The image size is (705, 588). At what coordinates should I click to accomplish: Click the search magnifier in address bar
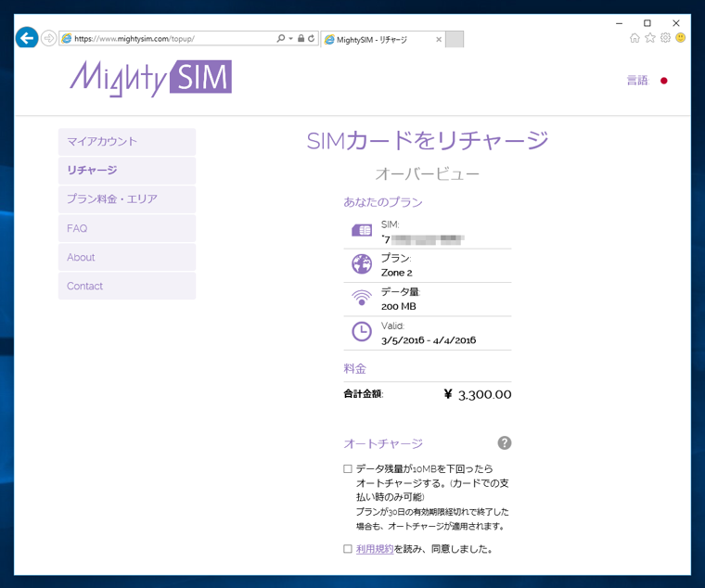[x=280, y=38]
